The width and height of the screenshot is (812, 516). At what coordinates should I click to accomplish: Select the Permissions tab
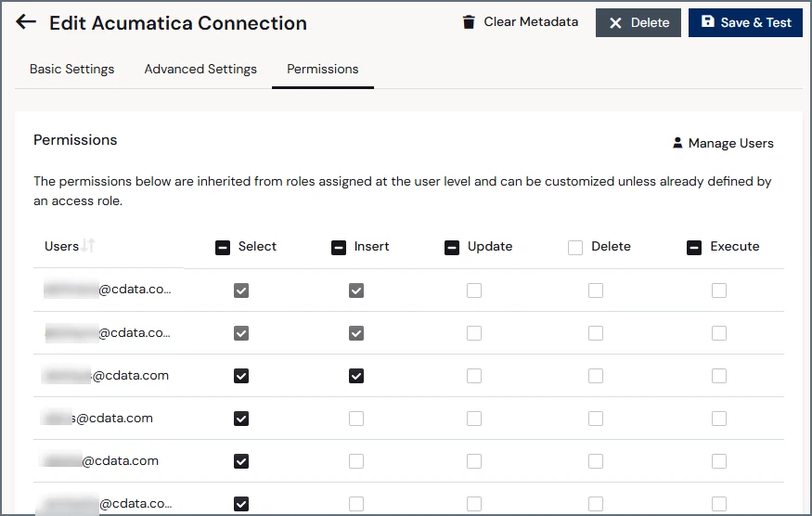323,69
